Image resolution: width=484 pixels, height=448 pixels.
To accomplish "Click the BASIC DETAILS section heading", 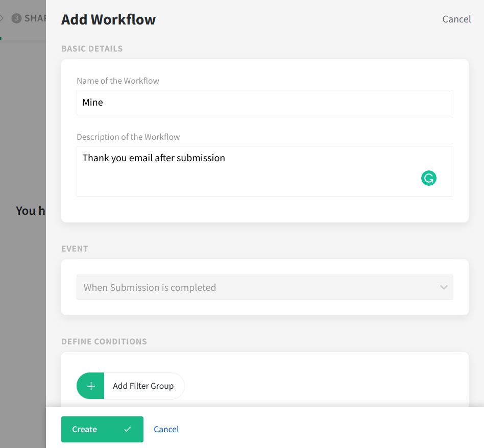I will tap(92, 49).
